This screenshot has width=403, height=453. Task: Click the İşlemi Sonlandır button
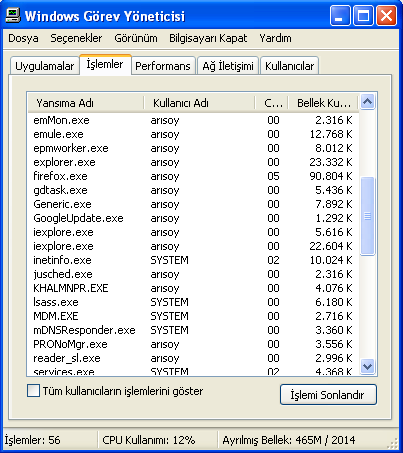(x=328, y=395)
